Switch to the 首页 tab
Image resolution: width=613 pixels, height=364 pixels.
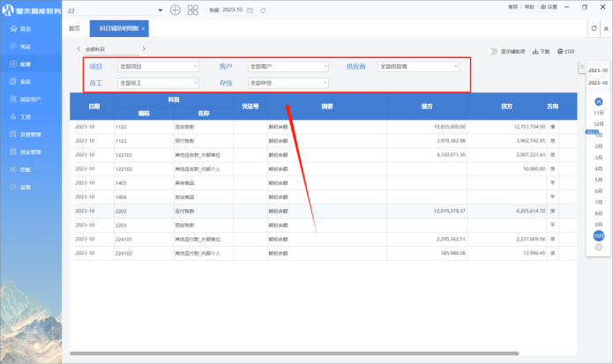pos(74,29)
